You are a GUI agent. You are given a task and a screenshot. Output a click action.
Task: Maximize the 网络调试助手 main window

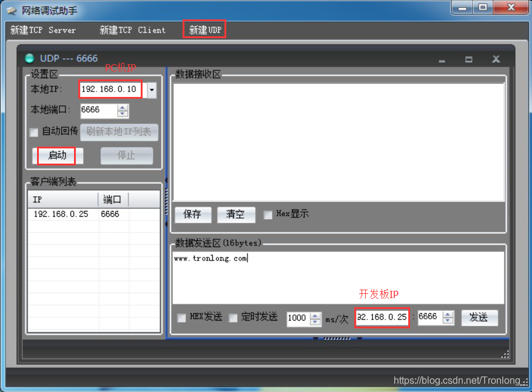point(483,7)
